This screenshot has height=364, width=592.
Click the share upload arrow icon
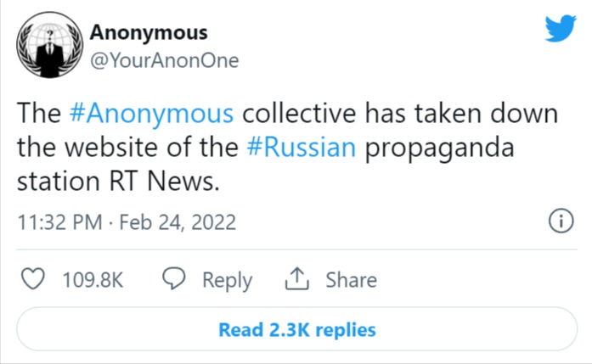pyautogui.click(x=298, y=279)
